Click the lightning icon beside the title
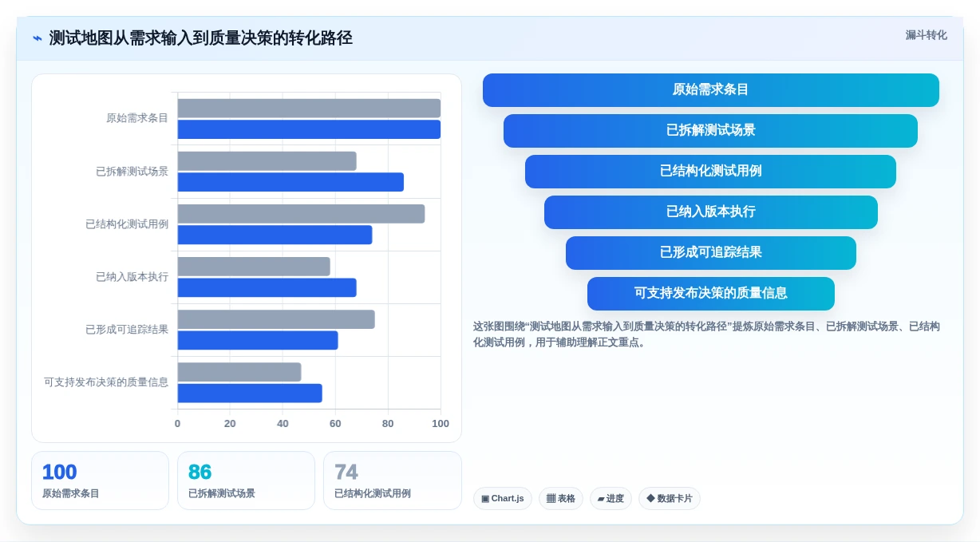Image resolution: width=980 pixels, height=542 pixels. [x=38, y=38]
